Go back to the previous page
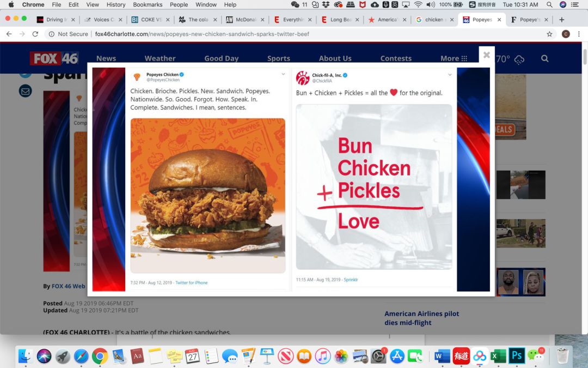This screenshot has height=368, width=588. (x=9, y=34)
